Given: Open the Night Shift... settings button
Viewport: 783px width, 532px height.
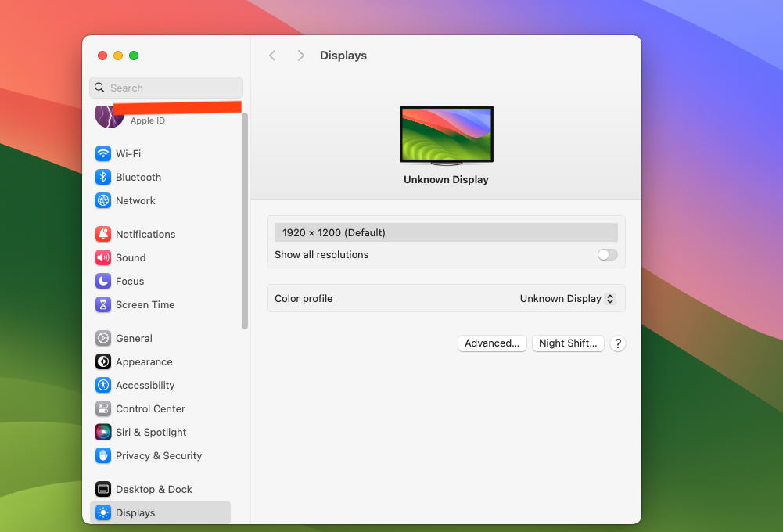Looking at the screenshot, I should [x=568, y=343].
